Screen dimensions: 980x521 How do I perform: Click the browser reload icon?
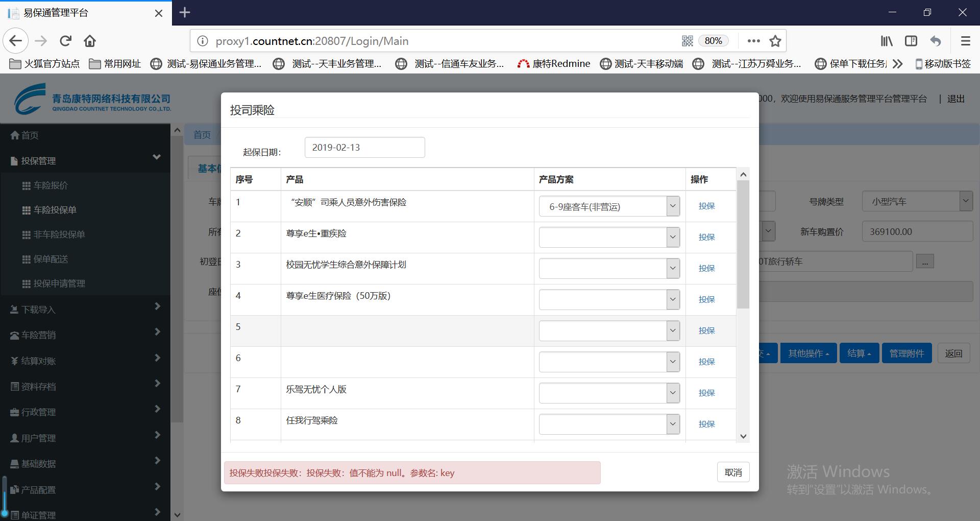tap(65, 41)
